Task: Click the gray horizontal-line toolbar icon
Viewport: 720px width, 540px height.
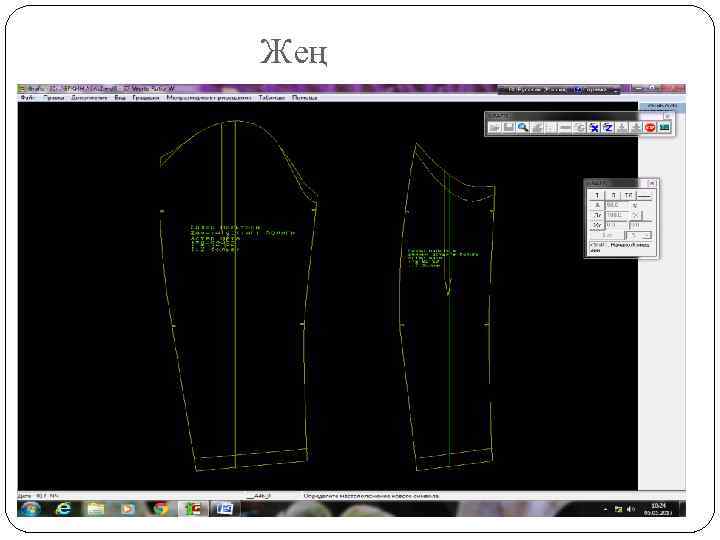Action: point(565,128)
